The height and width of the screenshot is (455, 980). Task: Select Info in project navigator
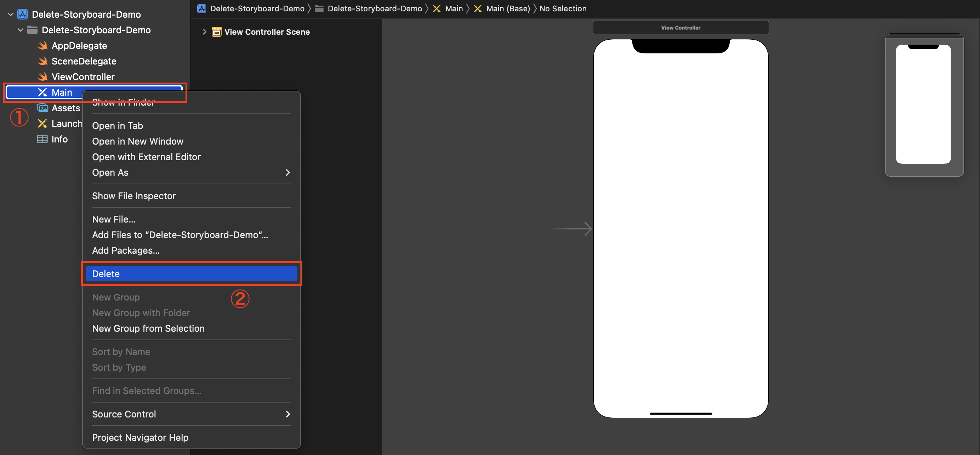point(60,139)
